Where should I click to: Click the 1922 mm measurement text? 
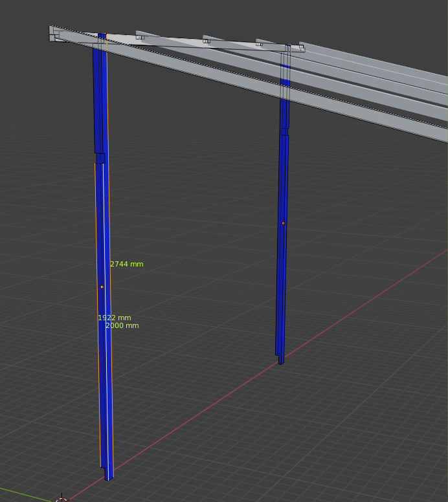point(114,318)
